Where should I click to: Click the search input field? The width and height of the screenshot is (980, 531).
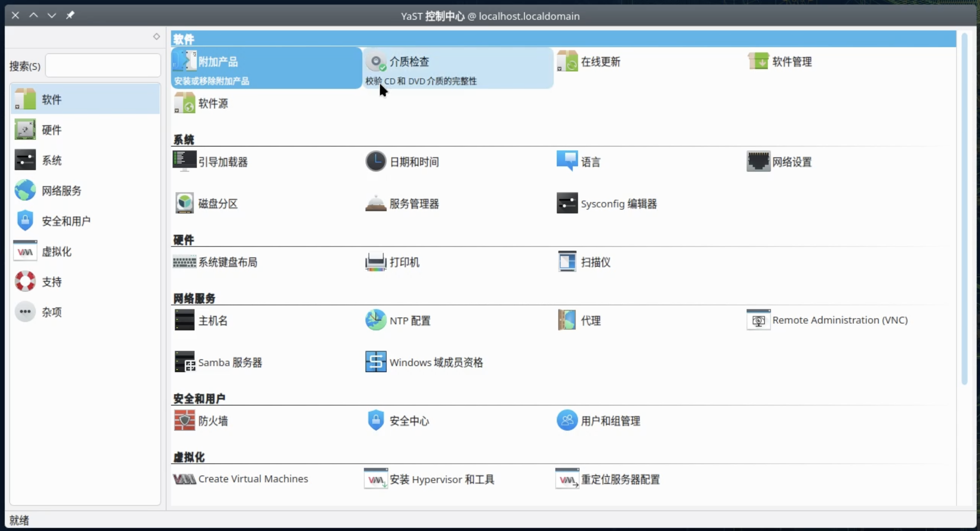pyautogui.click(x=103, y=66)
